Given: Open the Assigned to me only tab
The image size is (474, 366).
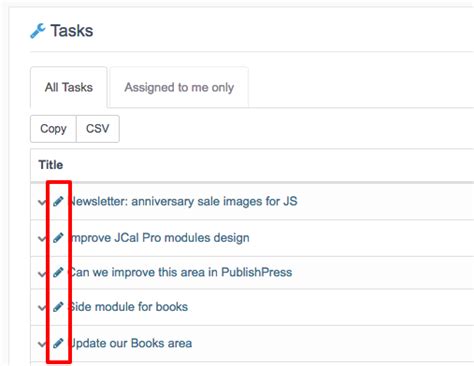Looking at the screenshot, I should 179,87.
